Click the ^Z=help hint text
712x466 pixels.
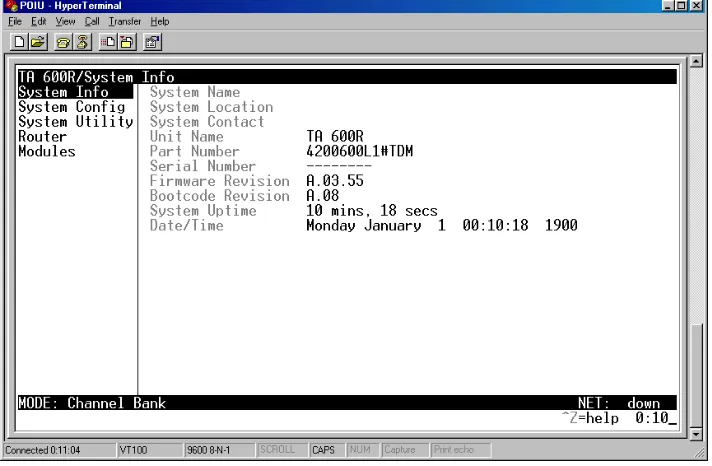[590, 418]
